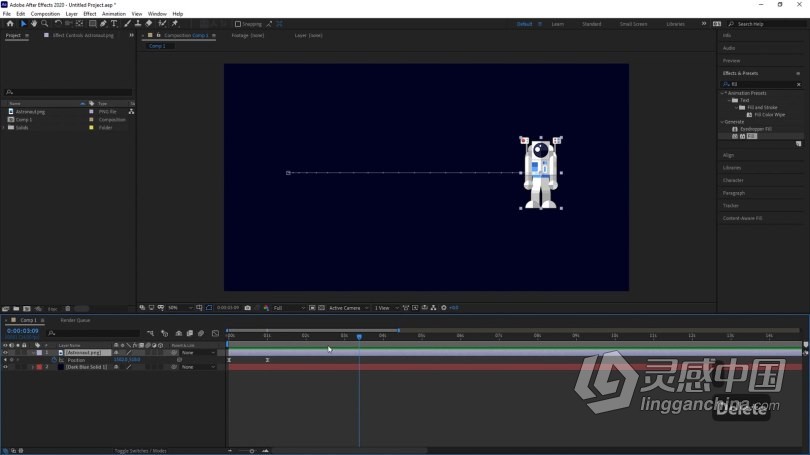Open the Active Camera dropdown
Screen dimensions: 810x455
(x=349, y=308)
